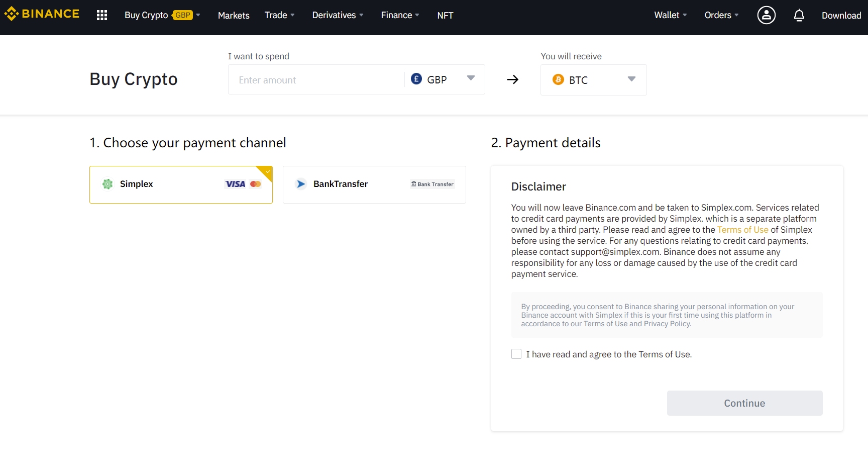Click Download in the top bar
The image size is (868, 474).
[x=841, y=15]
